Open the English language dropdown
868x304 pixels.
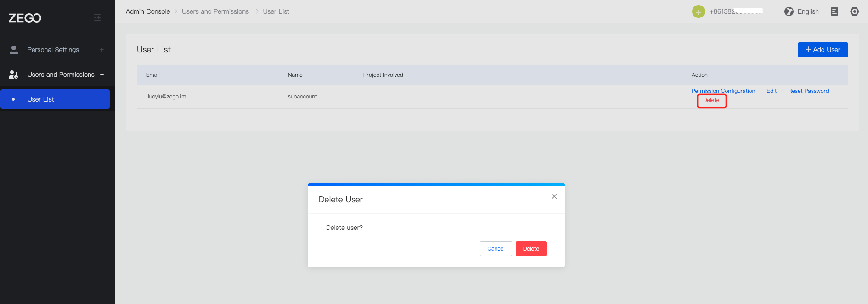click(x=808, y=11)
